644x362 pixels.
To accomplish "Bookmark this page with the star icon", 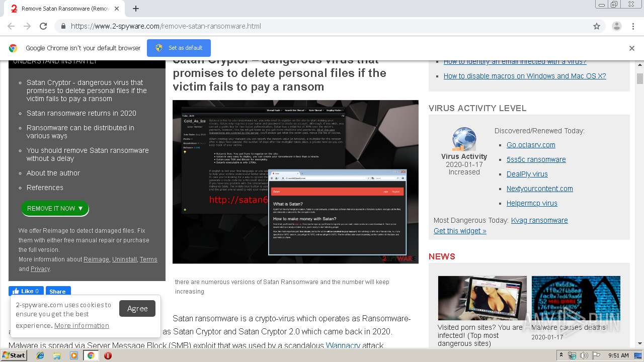I will [597, 26].
